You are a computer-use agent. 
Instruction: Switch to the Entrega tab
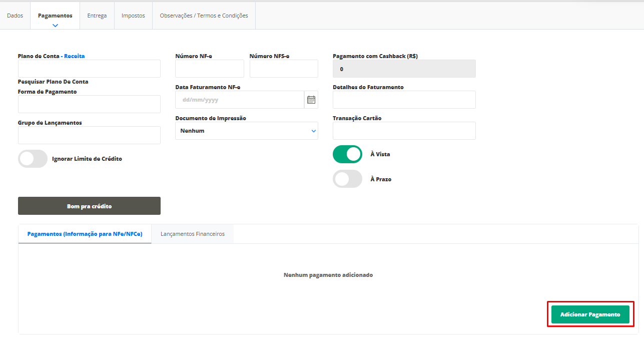click(97, 16)
